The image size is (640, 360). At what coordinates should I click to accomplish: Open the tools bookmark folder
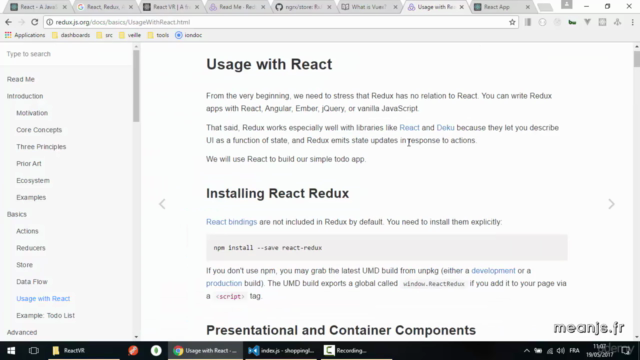[158, 35]
